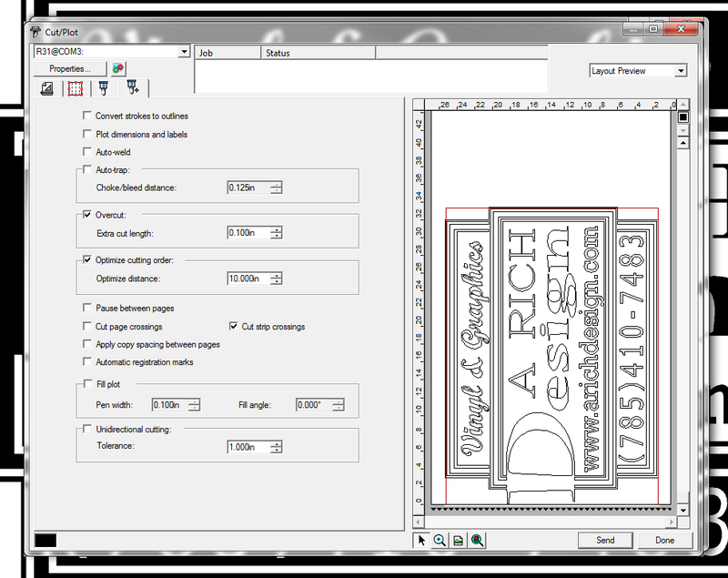Click the picture preview icon below the layout
This screenshot has height=578, width=728.
pyautogui.click(x=459, y=540)
